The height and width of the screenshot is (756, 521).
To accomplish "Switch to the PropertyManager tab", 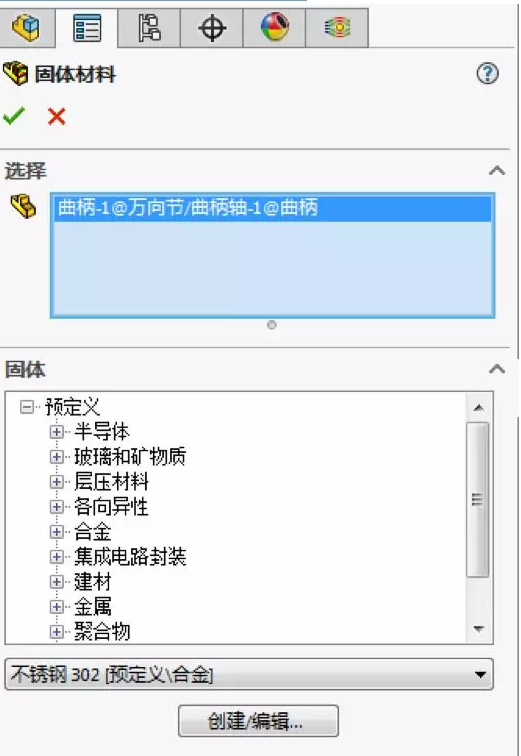I will (x=87, y=28).
